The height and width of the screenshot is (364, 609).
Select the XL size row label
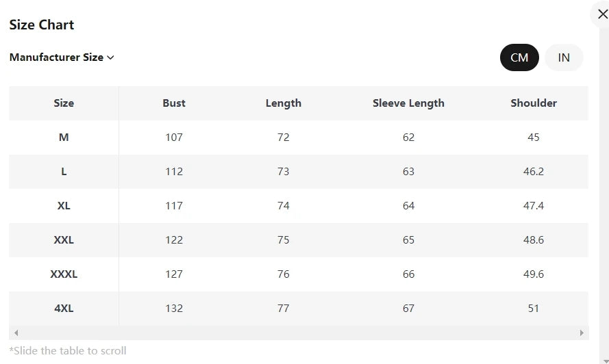point(64,206)
